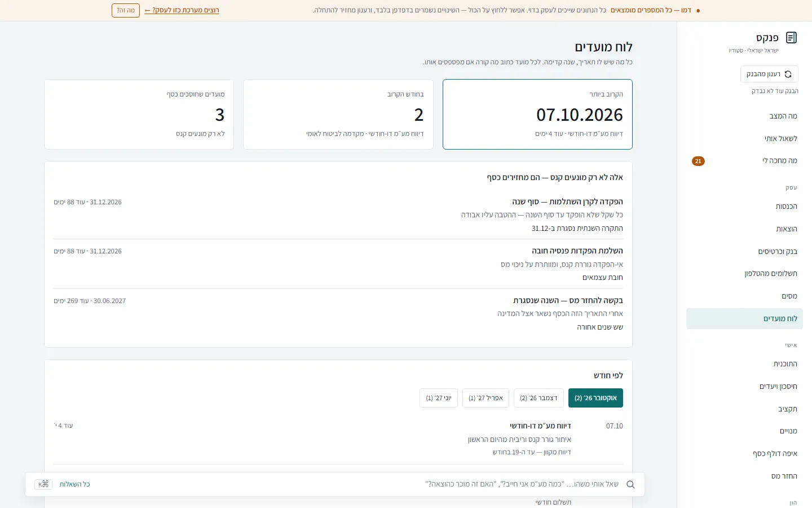Click the הקרוב ביותר 07.10.2026 card
The height and width of the screenshot is (508, 812).
[x=537, y=115]
